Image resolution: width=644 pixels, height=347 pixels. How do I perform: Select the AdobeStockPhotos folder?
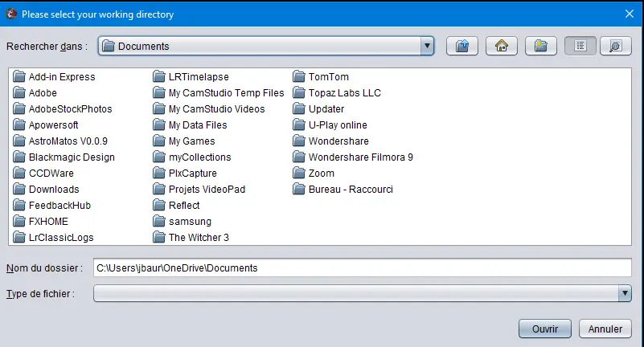click(63, 108)
